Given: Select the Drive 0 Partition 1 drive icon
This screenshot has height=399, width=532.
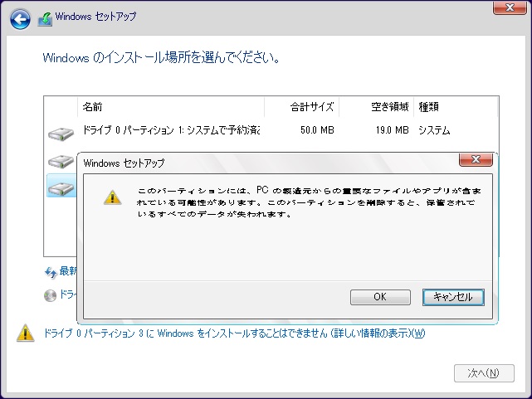Looking at the screenshot, I should (x=61, y=134).
